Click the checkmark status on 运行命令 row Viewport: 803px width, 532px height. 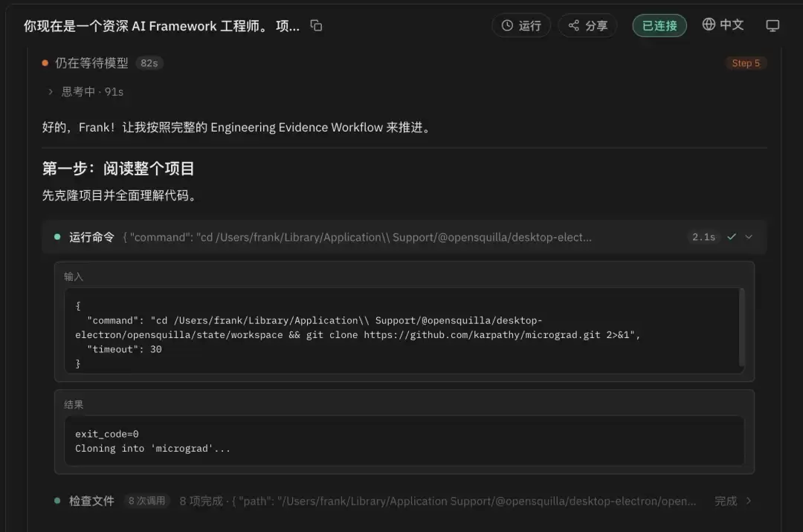tap(732, 237)
